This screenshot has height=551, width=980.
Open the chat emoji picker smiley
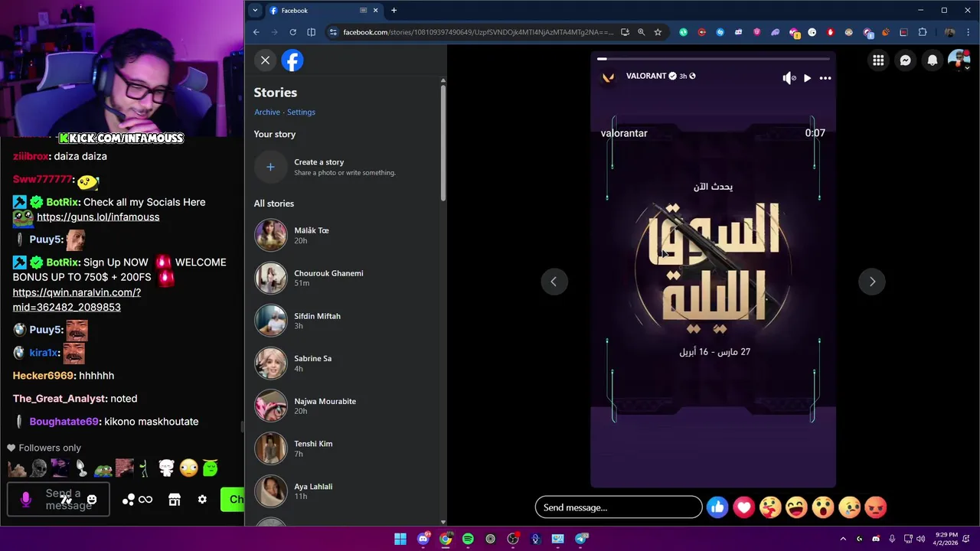tap(92, 500)
